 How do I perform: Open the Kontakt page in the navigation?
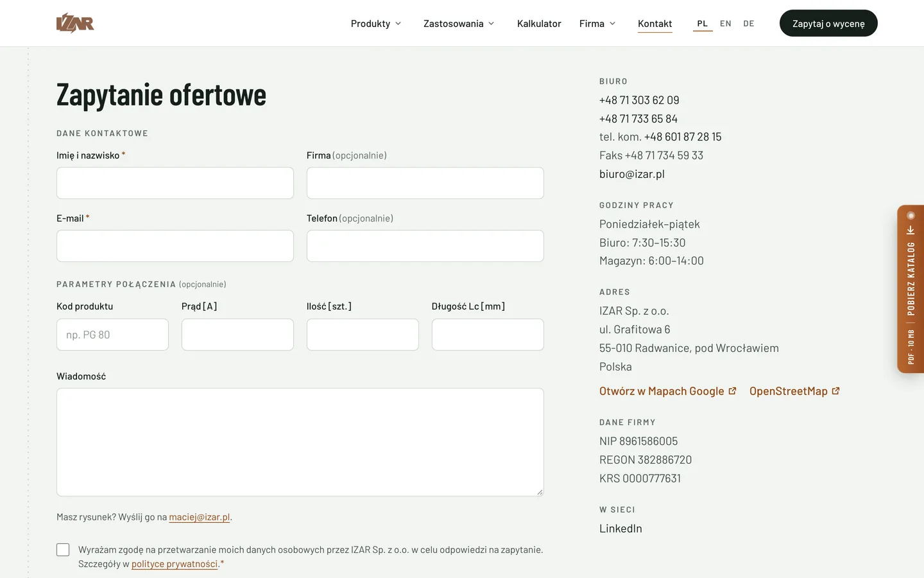tap(655, 24)
